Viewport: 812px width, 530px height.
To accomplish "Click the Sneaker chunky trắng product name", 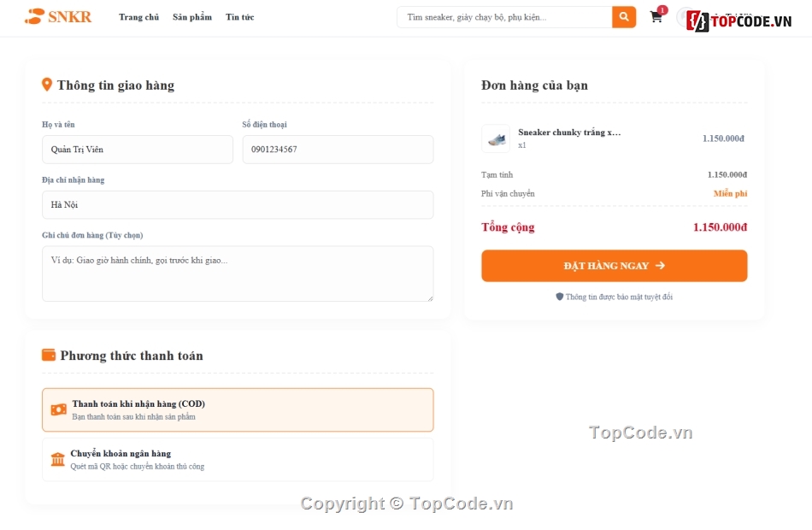I will click(x=569, y=132).
